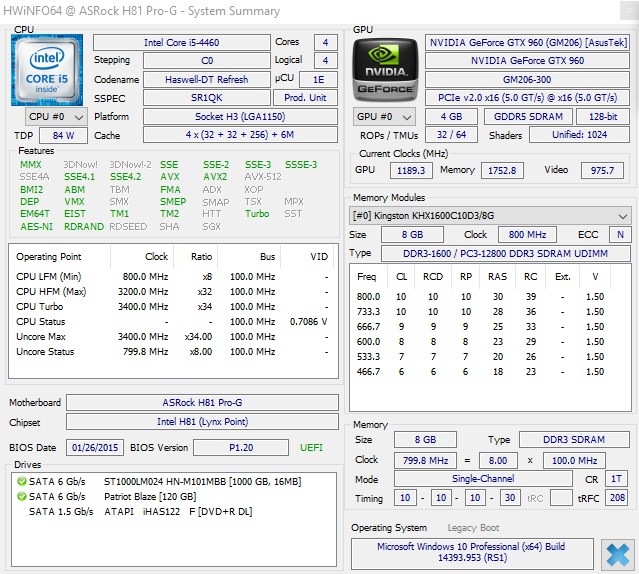Click the Intel Core i5-4460 name field
This screenshot has height=574, width=639.
[x=182, y=42]
